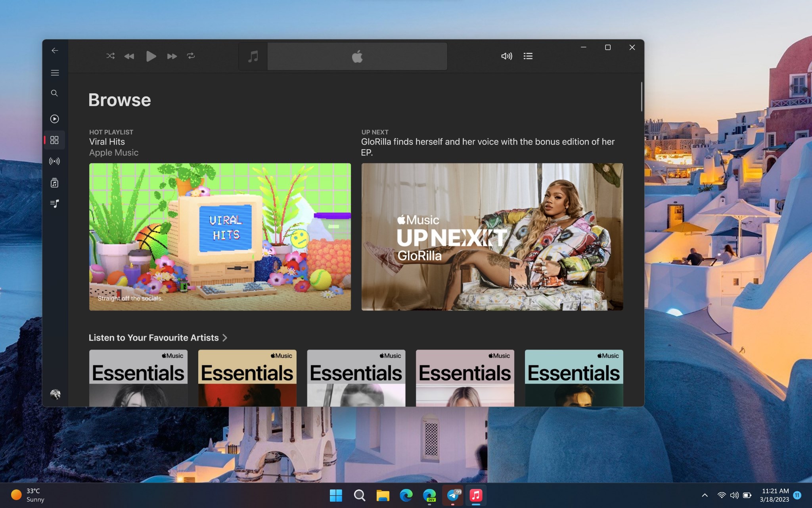Screen dimensions: 812x508
Task: Open the Windows Start menu
Action: (336, 495)
